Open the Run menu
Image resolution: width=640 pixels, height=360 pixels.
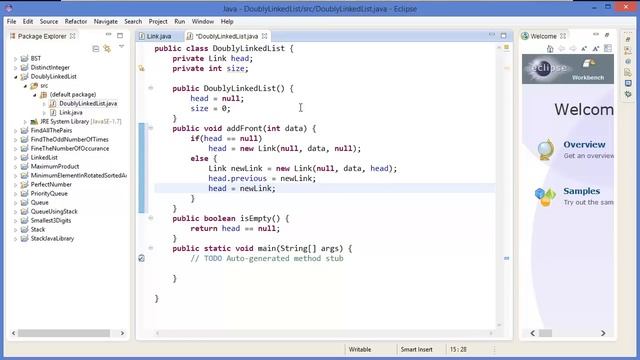180,22
